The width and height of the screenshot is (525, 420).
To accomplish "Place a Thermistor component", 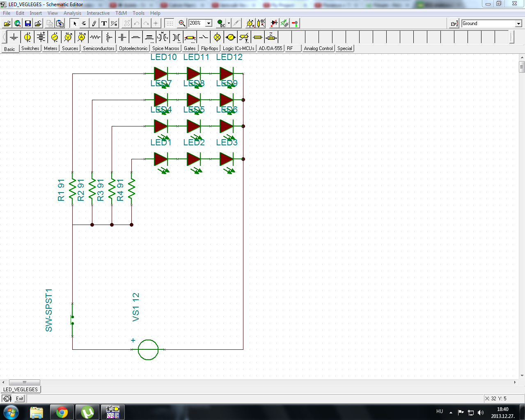I will tap(244, 37).
